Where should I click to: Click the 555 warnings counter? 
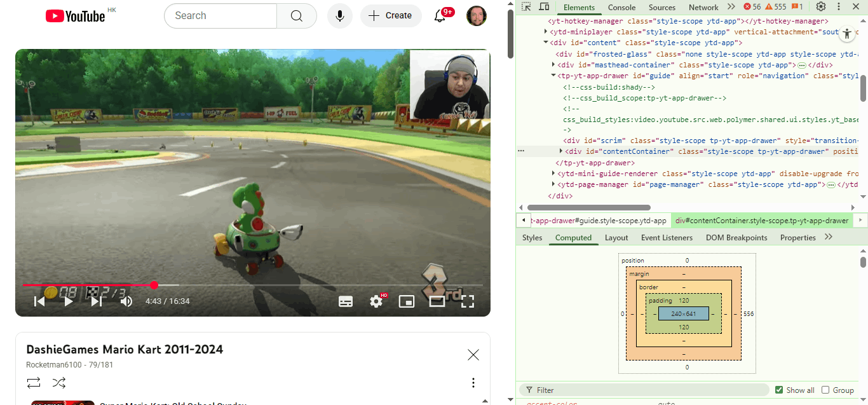click(775, 7)
